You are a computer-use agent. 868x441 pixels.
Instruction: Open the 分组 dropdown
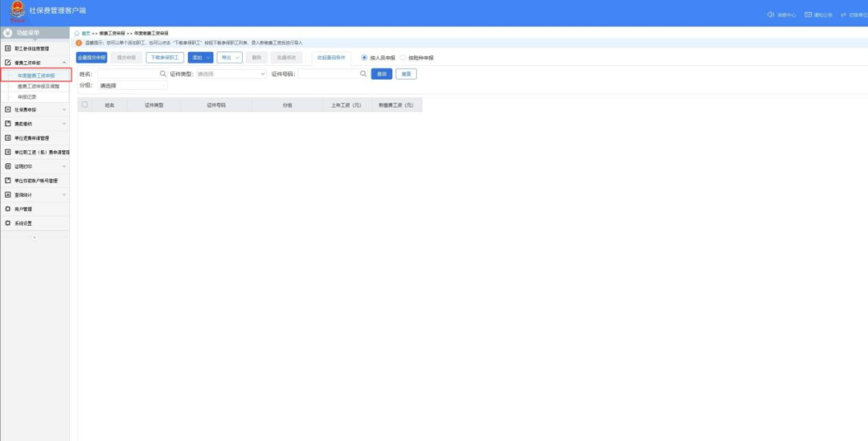(x=133, y=85)
